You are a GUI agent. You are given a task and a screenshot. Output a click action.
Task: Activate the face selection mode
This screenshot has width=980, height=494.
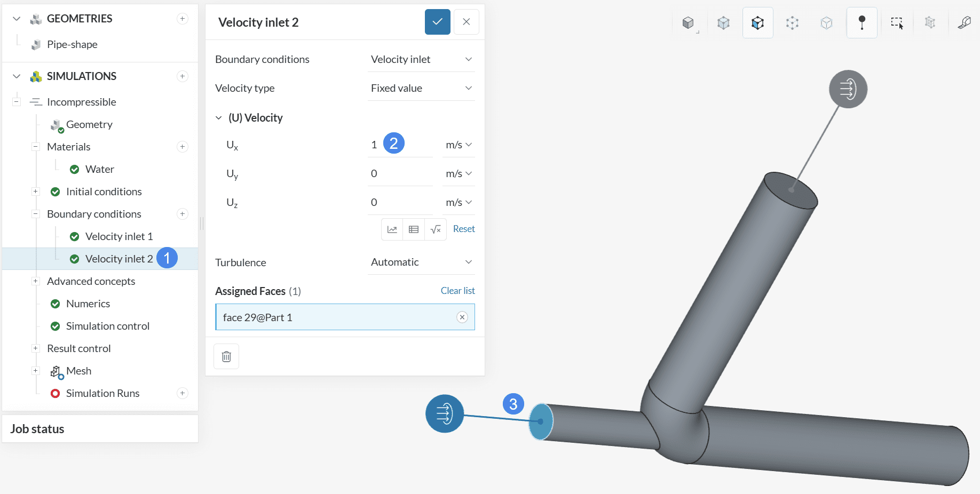point(758,23)
